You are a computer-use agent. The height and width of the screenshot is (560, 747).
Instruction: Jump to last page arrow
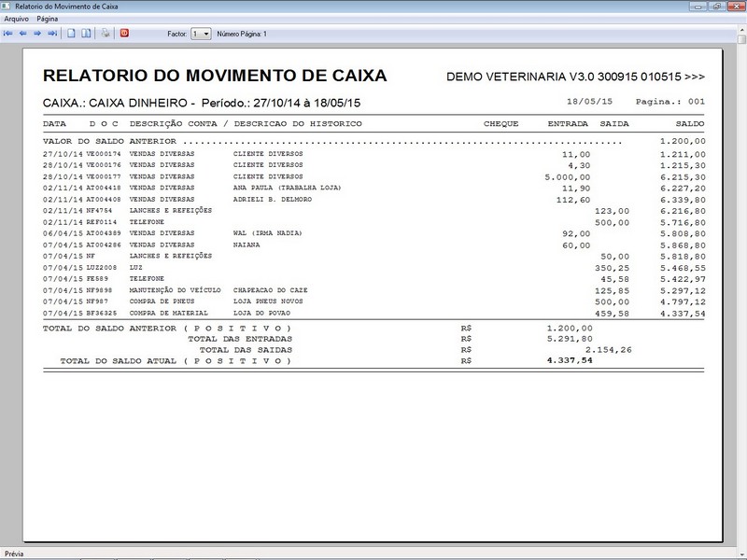pos(52,34)
